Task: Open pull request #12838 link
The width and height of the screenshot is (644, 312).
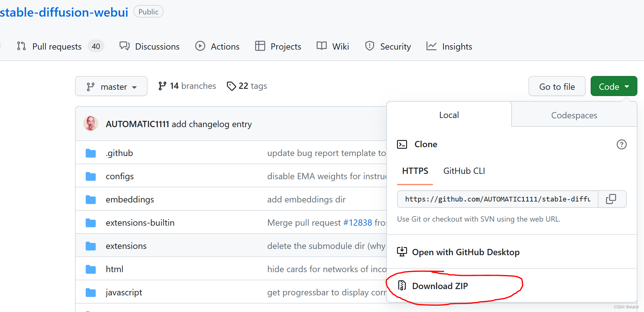Action: (x=357, y=223)
